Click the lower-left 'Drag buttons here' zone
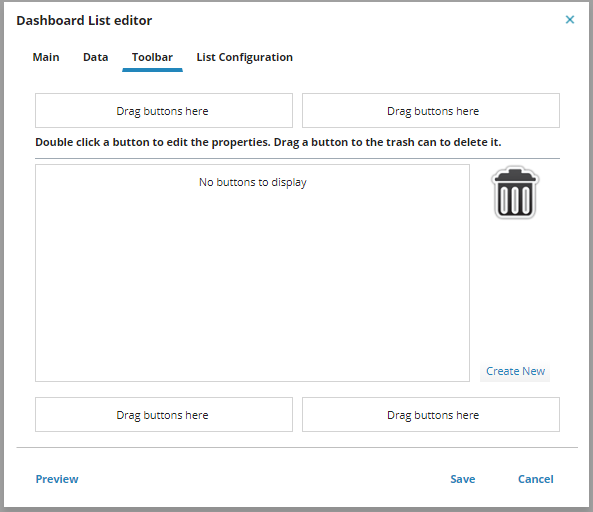Image resolution: width=593 pixels, height=512 pixels. (164, 414)
